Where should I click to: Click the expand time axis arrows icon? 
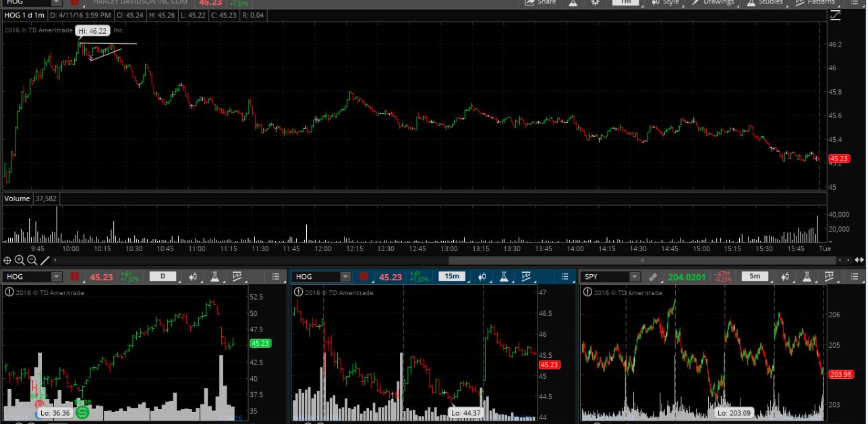pos(859,260)
